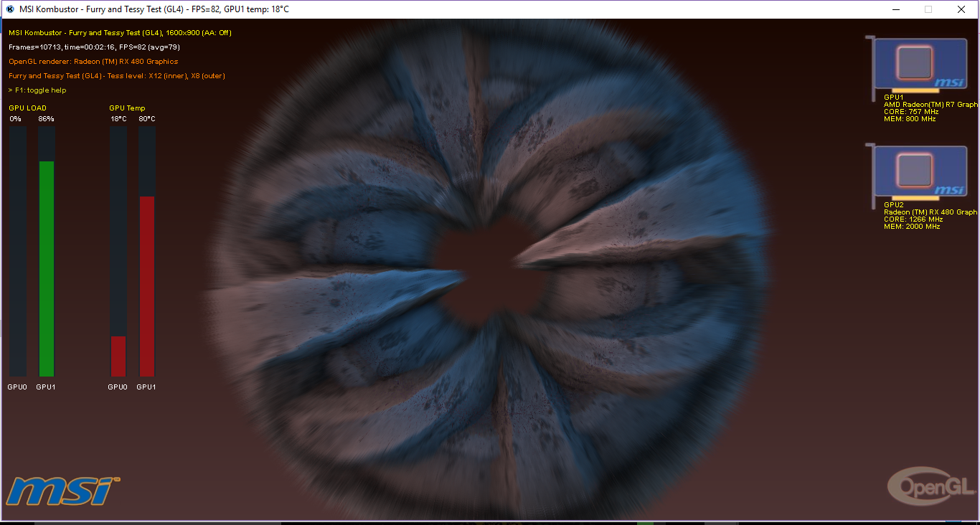Screen dimensions: 980x525
Task: Click the window title bar text
Action: point(154,9)
